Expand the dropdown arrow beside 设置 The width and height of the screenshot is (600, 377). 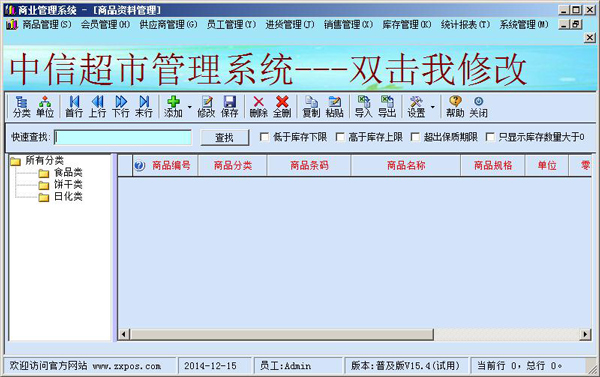point(432,107)
